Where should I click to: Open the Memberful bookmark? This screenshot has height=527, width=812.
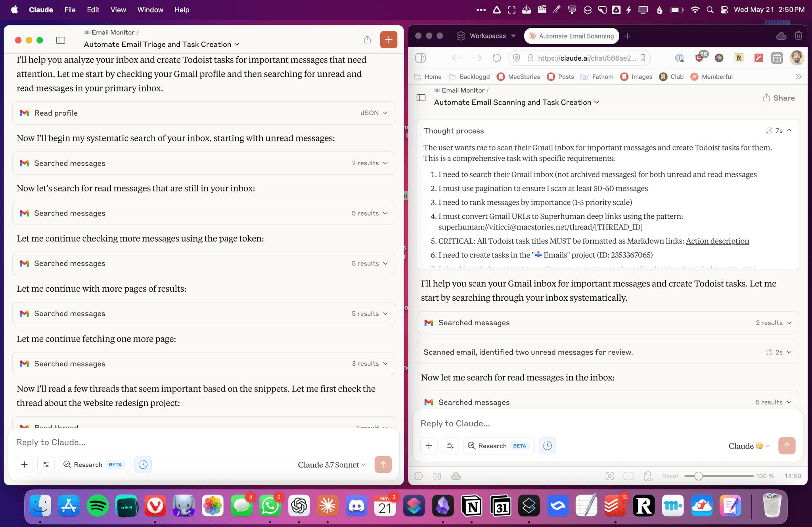pyautogui.click(x=712, y=76)
